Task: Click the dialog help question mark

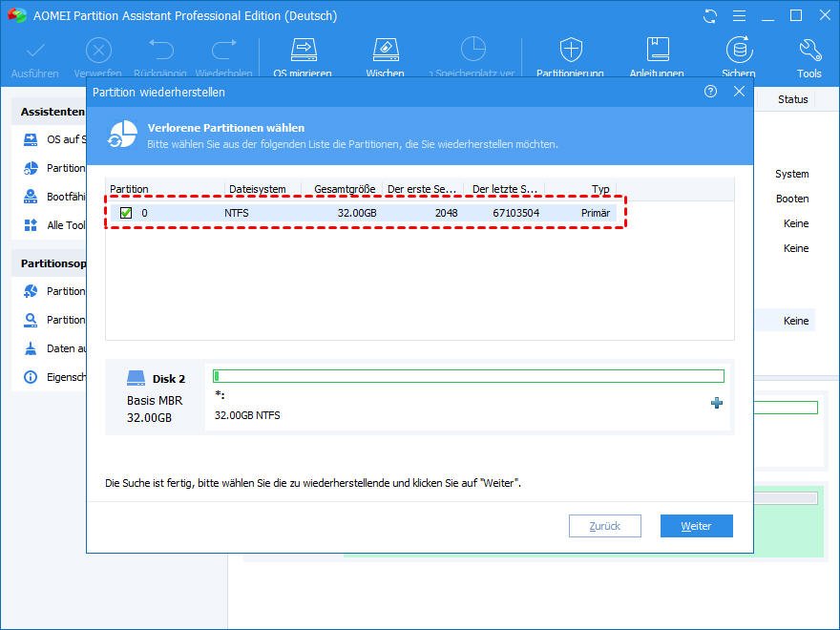Action: (x=710, y=92)
